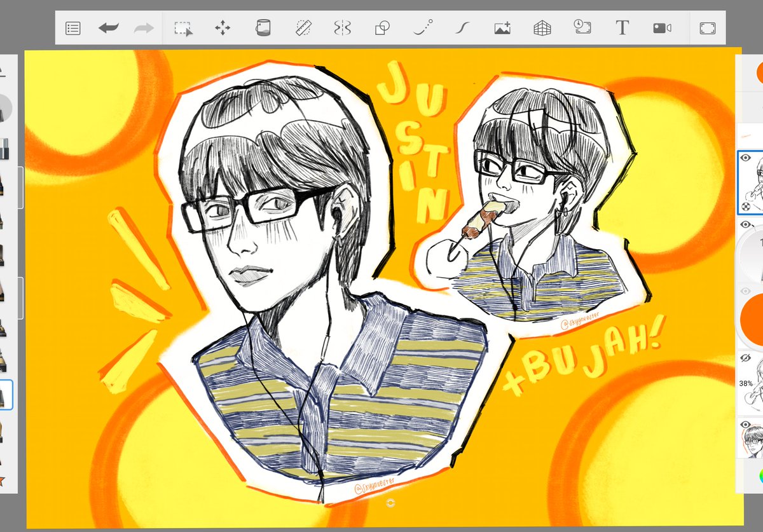Open the time-lapse clock tool

(x=582, y=27)
